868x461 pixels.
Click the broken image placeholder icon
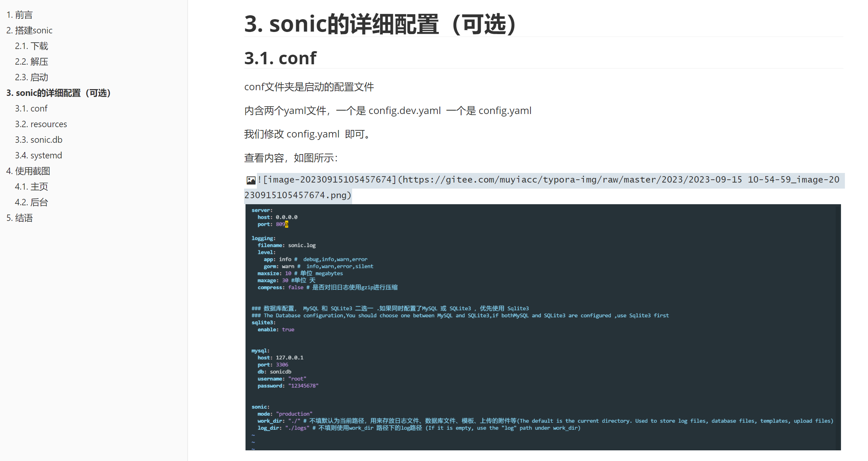click(250, 180)
